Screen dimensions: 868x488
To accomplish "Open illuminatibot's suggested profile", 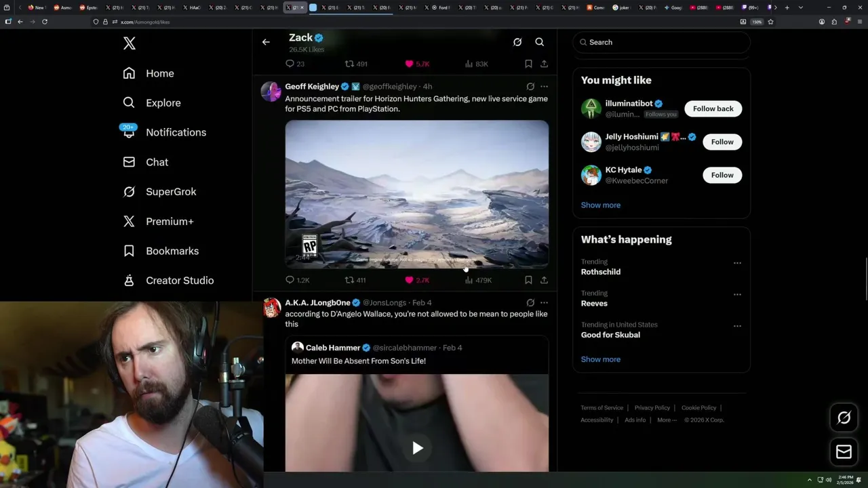I will click(x=629, y=104).
